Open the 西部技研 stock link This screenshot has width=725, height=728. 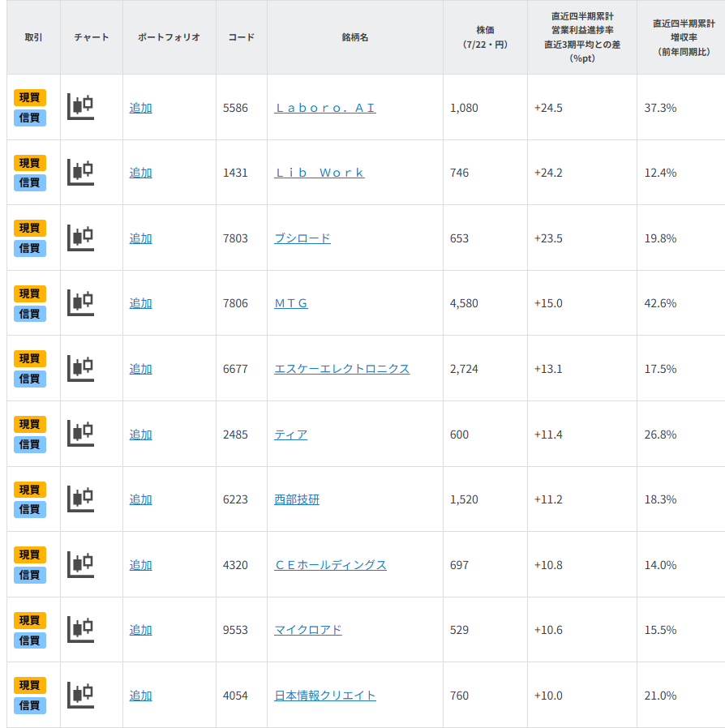pos(298,499)
